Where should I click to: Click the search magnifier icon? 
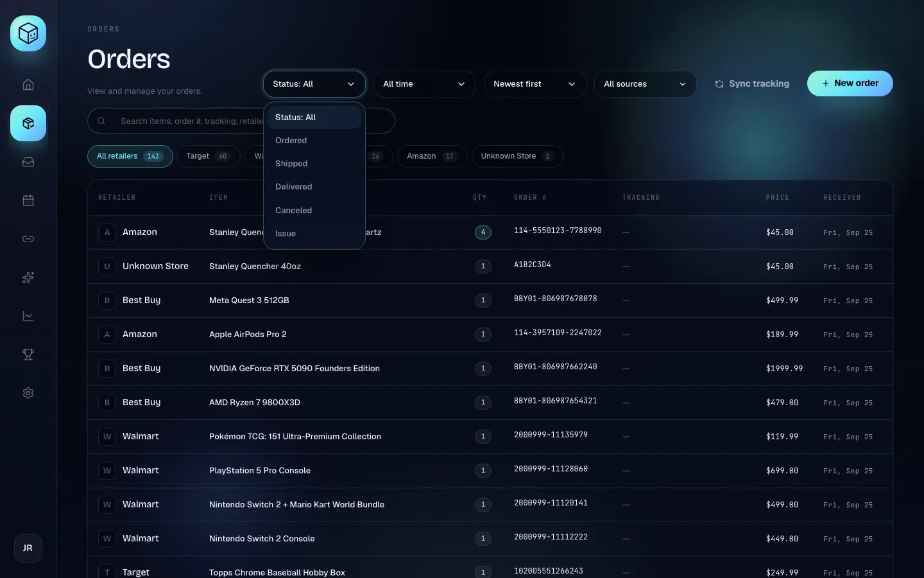[101, 121]
